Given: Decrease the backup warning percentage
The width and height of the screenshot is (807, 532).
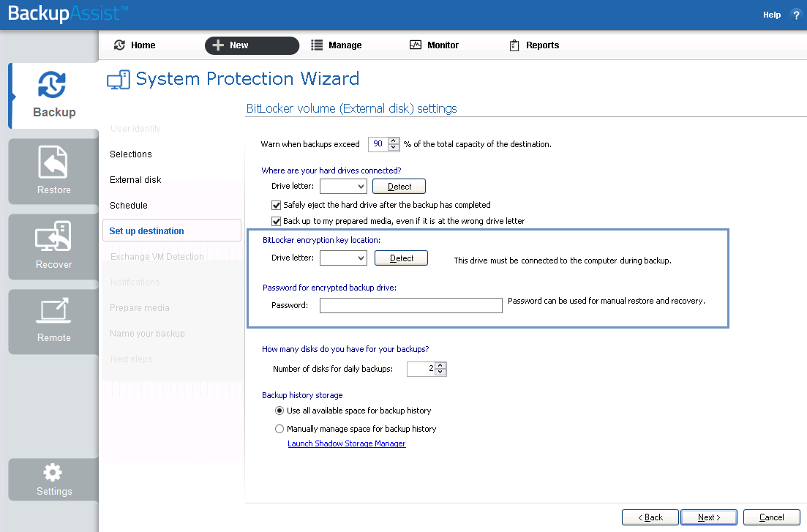Looking at the screenshot, I should point(394,147).
